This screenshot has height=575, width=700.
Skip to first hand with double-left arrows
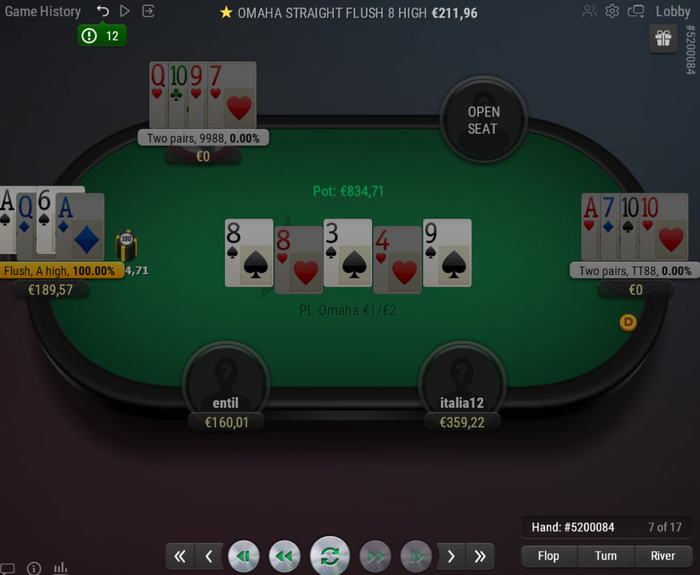coord(180,556)
